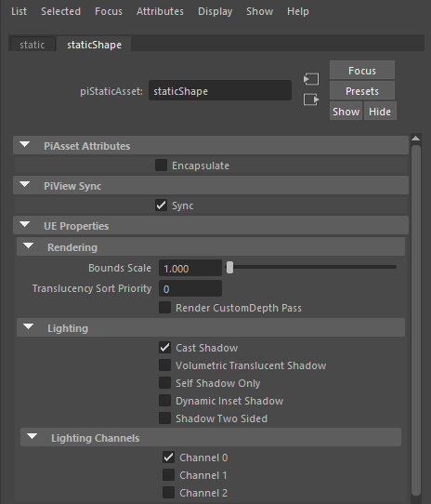The image size is (431, 504).
Task: Enable Channel 1 lighting channel
Action: (x=169, y=475)
